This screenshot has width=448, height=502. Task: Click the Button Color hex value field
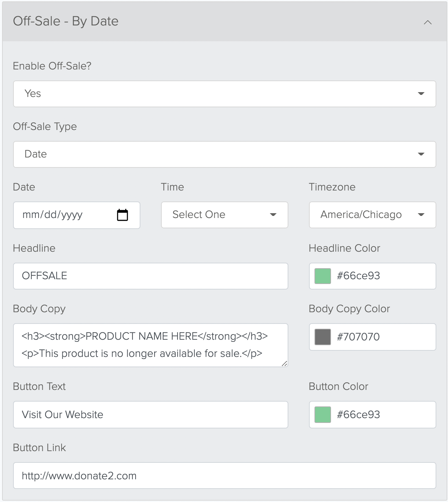[x=372, y=415]
